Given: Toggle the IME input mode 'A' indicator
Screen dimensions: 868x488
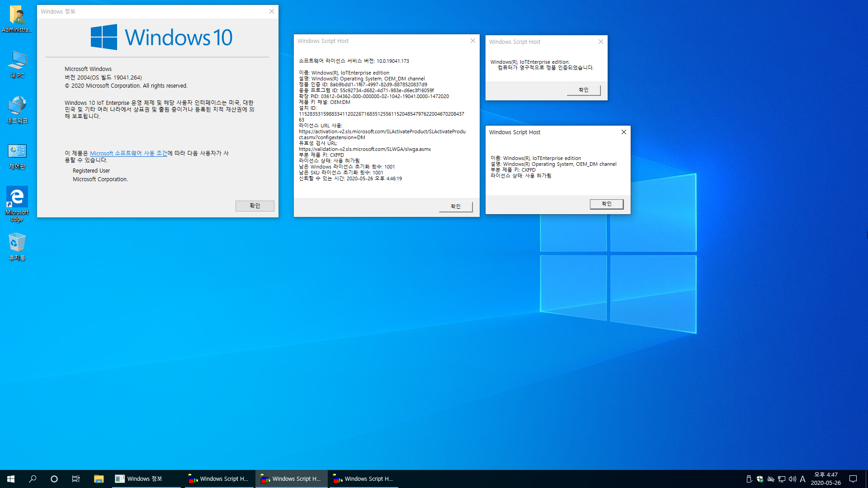Looking at the screenshot, I should coord(803,479).
